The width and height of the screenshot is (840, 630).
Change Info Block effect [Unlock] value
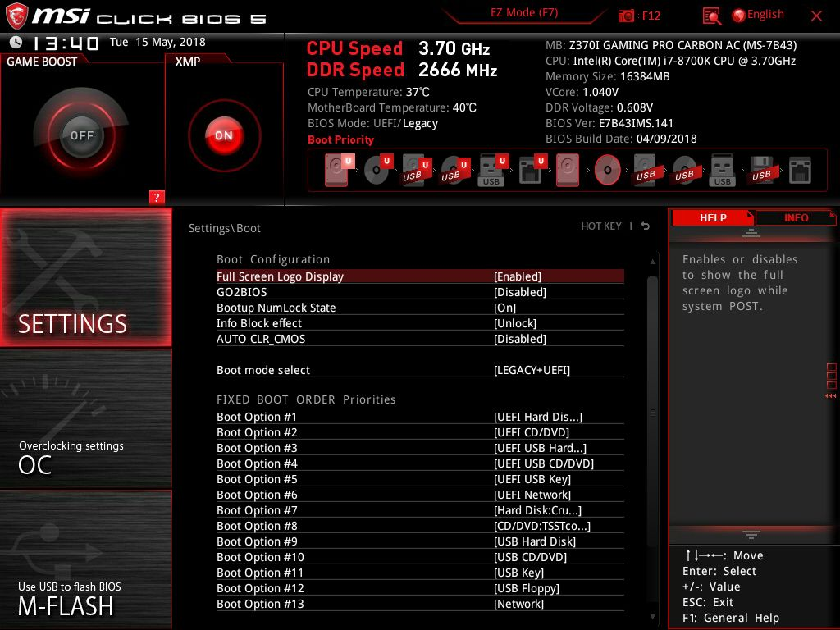click(420, 323)
